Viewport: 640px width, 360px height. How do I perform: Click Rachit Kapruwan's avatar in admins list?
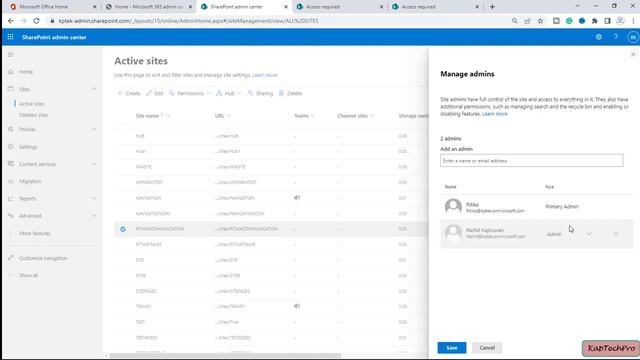coord(453,233)
